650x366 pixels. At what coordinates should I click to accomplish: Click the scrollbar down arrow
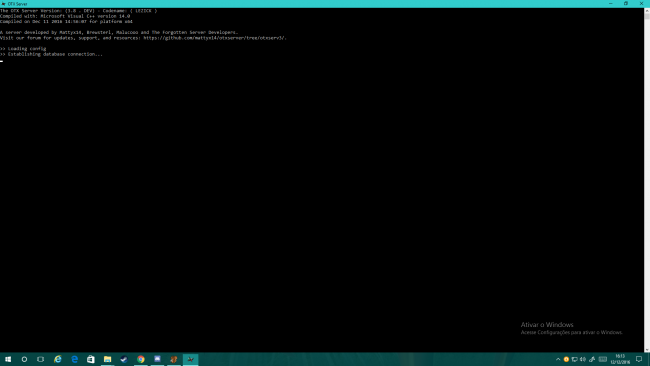coord(647,350)
